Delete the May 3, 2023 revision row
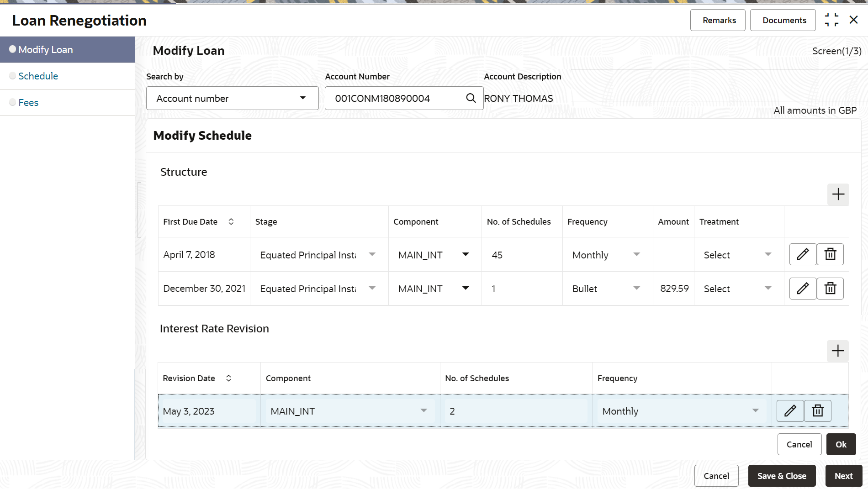 817,411
